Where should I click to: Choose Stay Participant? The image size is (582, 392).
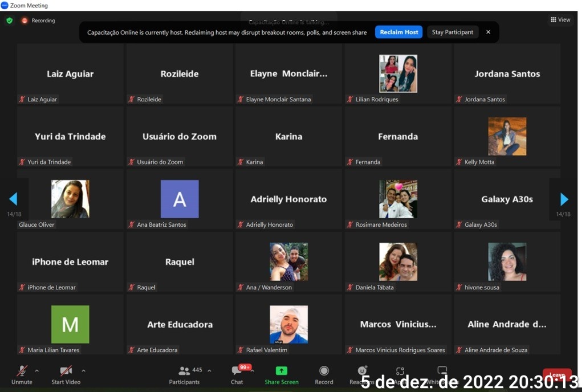tap(453, 32)
